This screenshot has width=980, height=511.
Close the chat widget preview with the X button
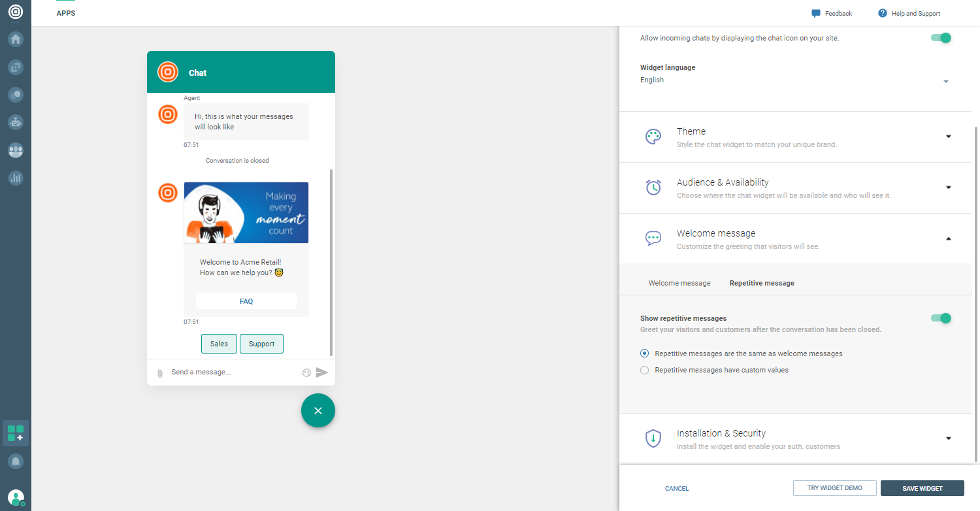[x=318, y=410]
